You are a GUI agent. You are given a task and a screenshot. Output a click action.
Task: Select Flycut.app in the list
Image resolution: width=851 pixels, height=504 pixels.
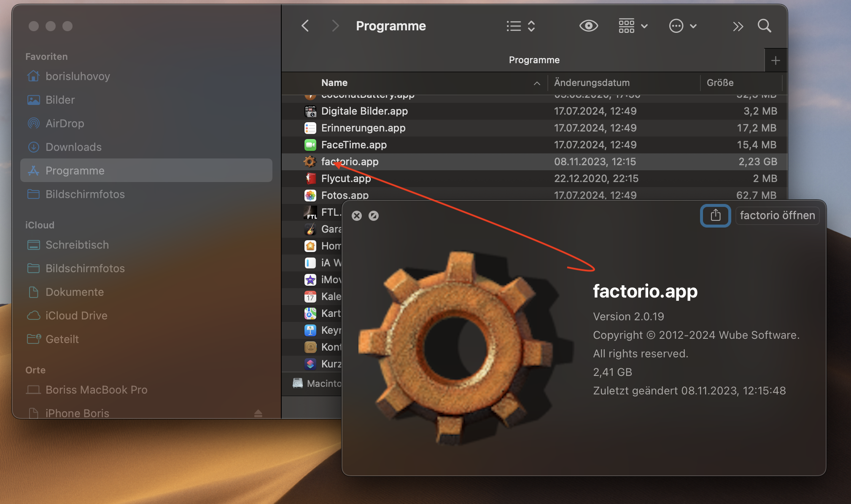534,179
